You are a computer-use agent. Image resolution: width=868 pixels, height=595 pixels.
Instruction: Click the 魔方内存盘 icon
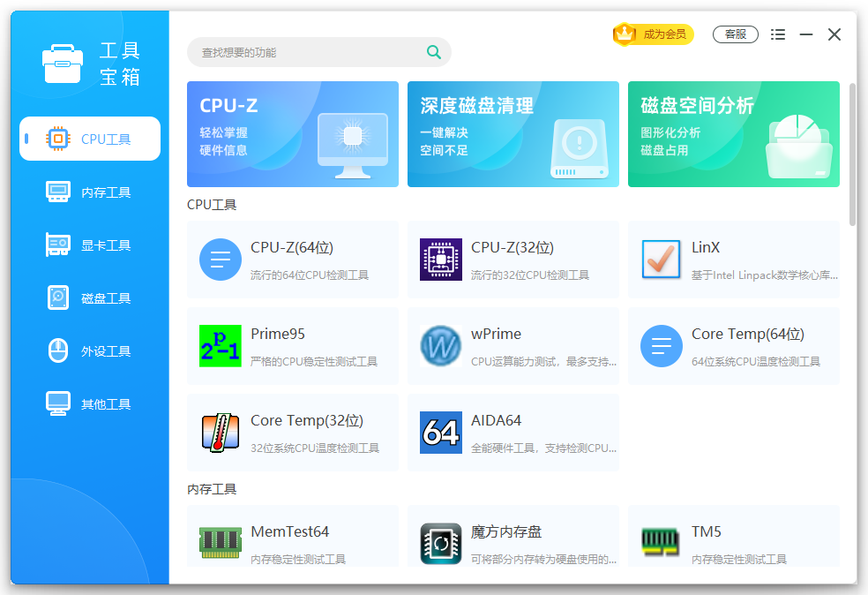coord(441,544)
